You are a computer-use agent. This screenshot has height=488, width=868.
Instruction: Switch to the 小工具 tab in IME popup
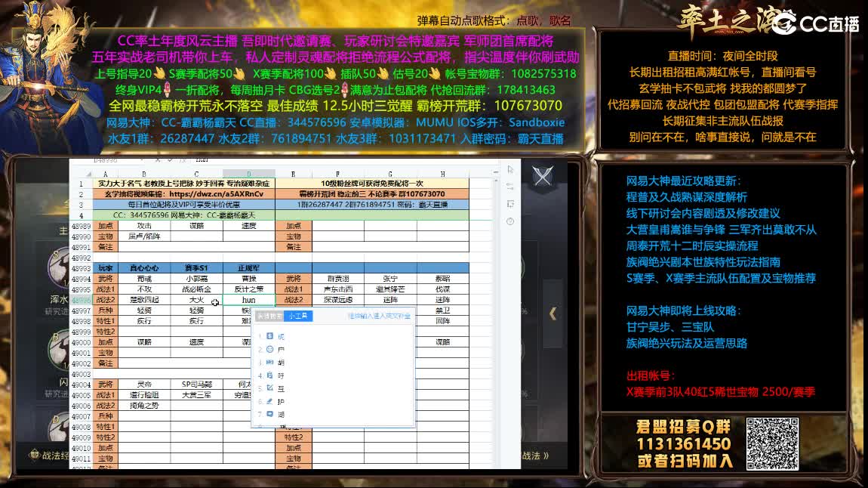pos(298,316)
